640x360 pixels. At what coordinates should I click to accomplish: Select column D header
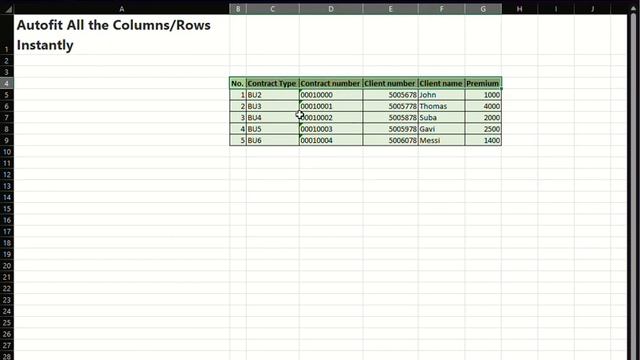coord(331,9)
